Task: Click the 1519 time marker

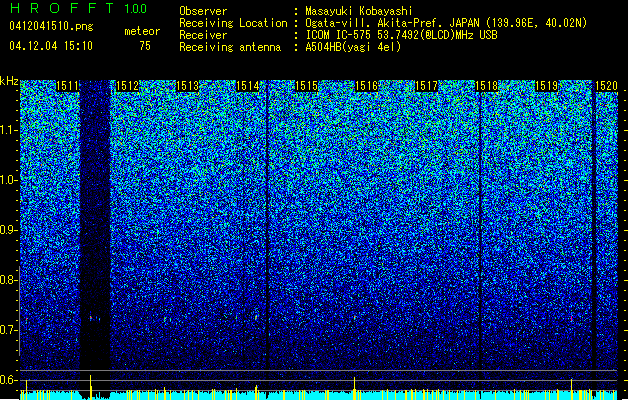Action: 546,86
